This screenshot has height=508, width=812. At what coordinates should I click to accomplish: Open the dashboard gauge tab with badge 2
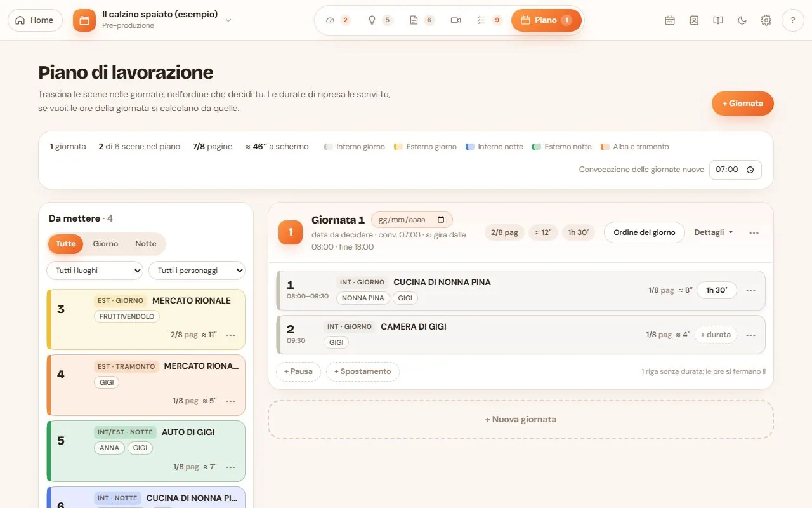pos(337,20)
